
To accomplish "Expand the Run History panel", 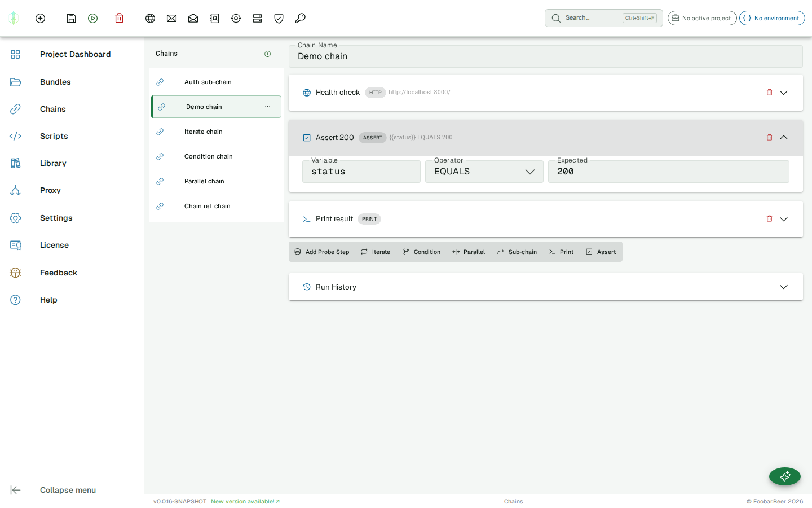I will 784,287.
